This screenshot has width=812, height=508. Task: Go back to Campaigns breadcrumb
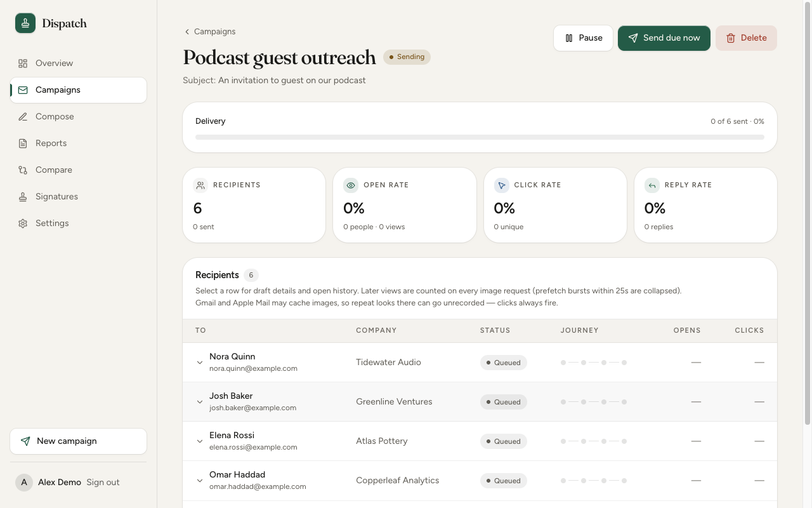pyautogui.click(x=209, y=32)
